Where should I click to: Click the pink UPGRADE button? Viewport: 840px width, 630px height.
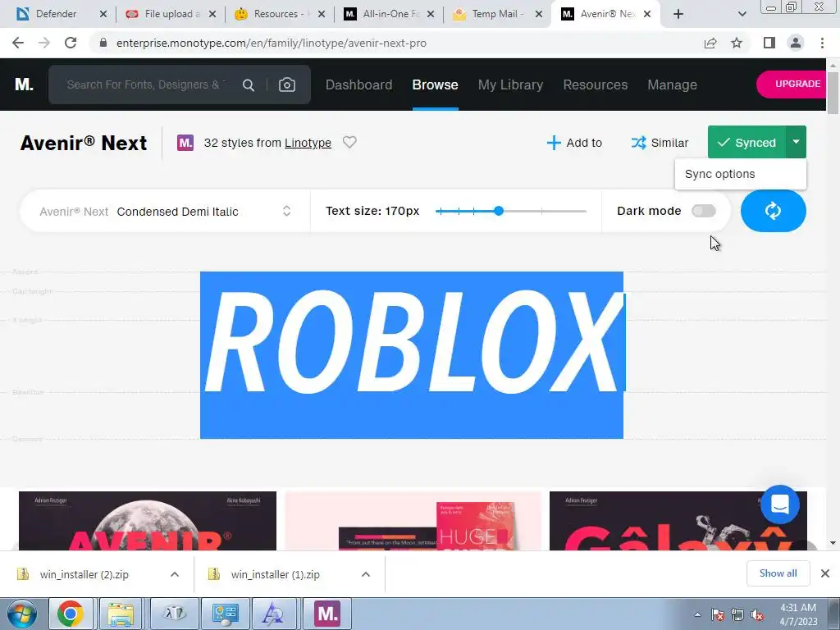(792, 84)
